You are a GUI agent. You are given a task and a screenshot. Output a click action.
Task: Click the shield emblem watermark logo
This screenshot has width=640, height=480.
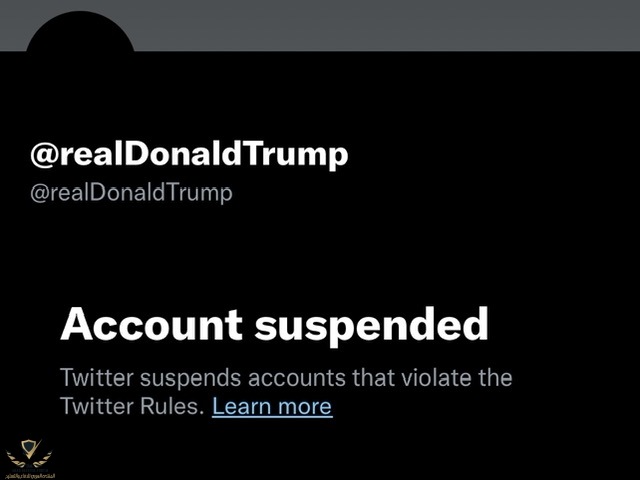click(x=31, y=448)
